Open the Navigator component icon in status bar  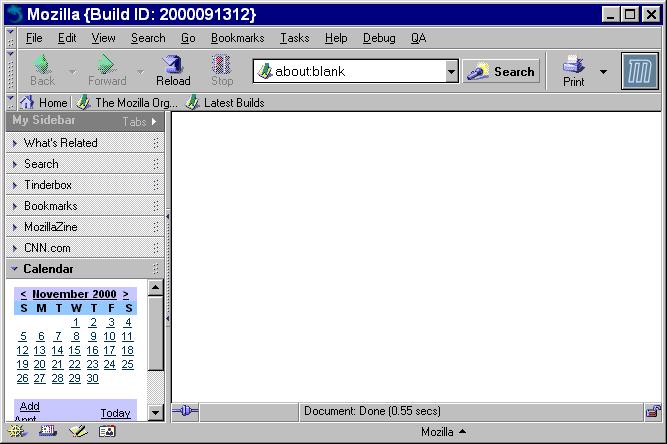pos(15,432)
